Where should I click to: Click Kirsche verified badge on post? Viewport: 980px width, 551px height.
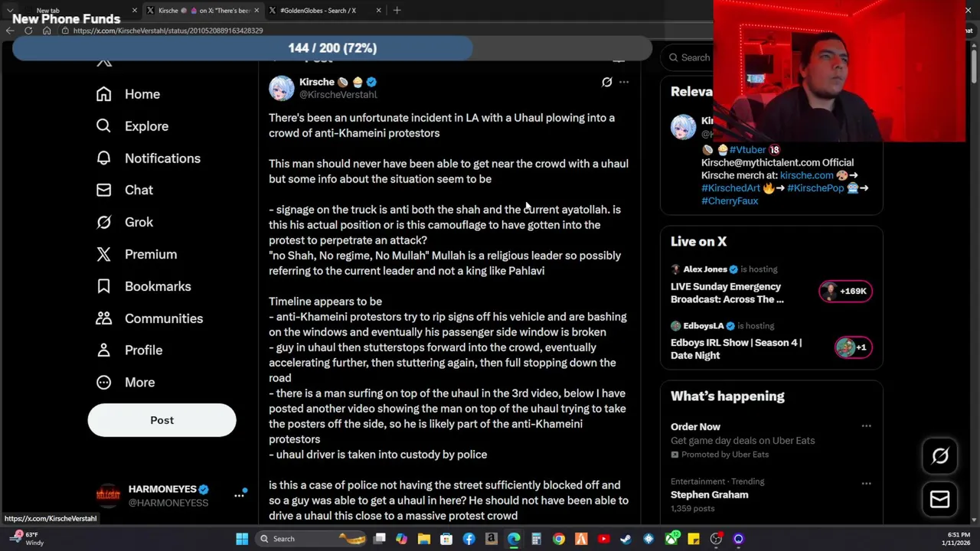[x=371, y=82]
